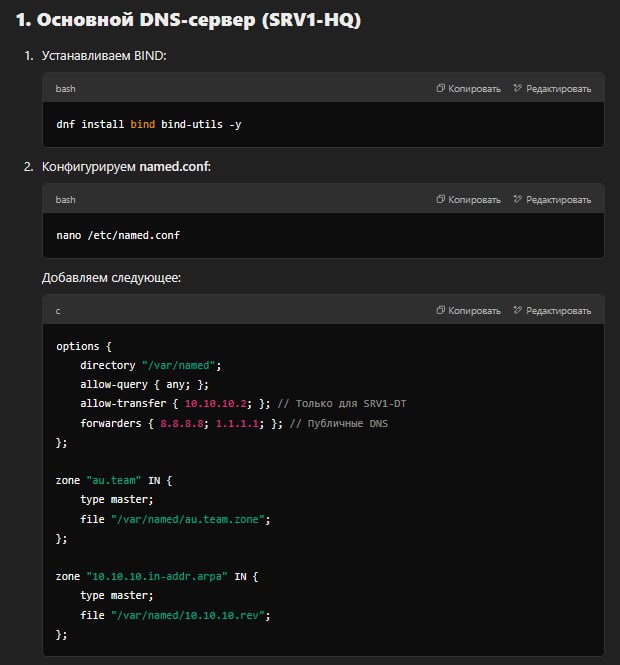Select the step "Конфигурируем named.conf:"
The width and height of the screenshot is (620, 665).
pos(126,166)
